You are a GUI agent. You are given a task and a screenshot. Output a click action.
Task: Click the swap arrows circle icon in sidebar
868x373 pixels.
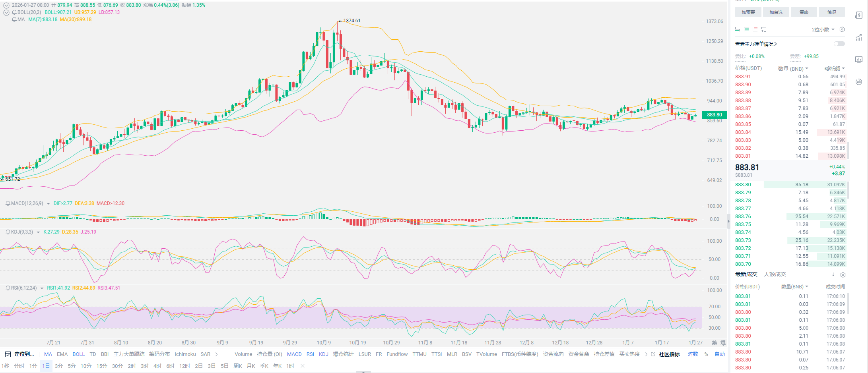(859, 82)
